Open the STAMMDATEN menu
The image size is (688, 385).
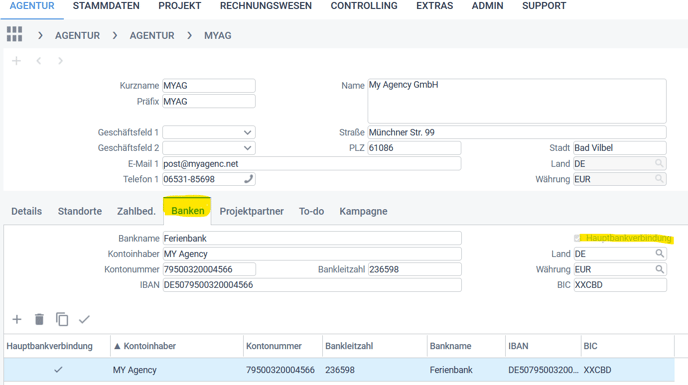click(x=106, y=6)
